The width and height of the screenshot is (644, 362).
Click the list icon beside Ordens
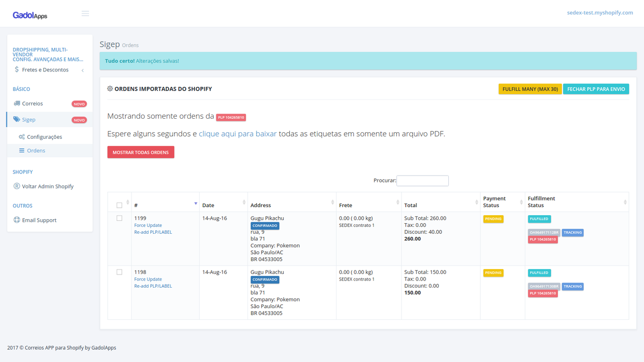tap(22, 150)
